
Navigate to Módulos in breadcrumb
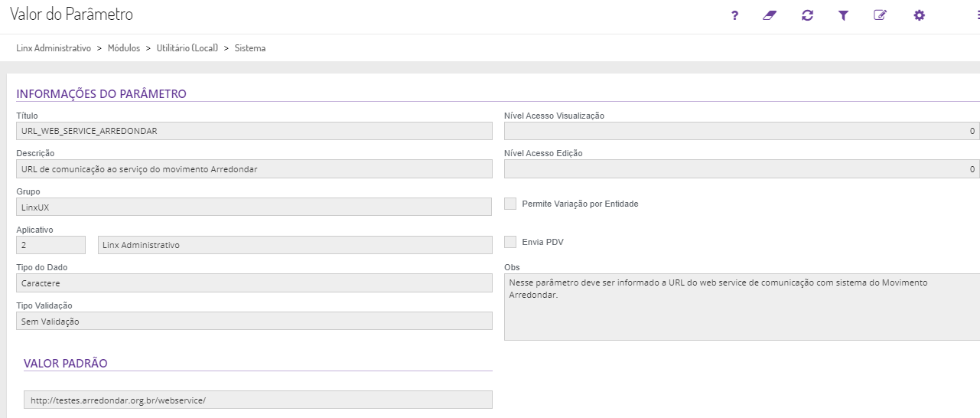coord(124,48)
